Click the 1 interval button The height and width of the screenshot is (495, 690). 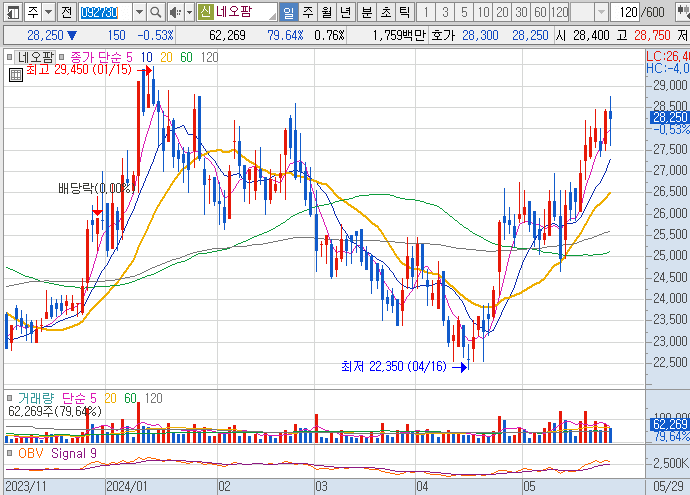pos(426,12)
